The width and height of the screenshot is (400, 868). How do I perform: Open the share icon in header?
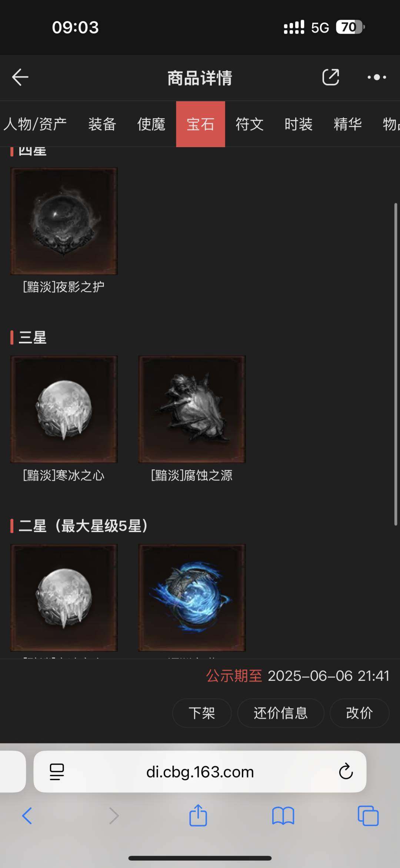click(x=330, y=77)
